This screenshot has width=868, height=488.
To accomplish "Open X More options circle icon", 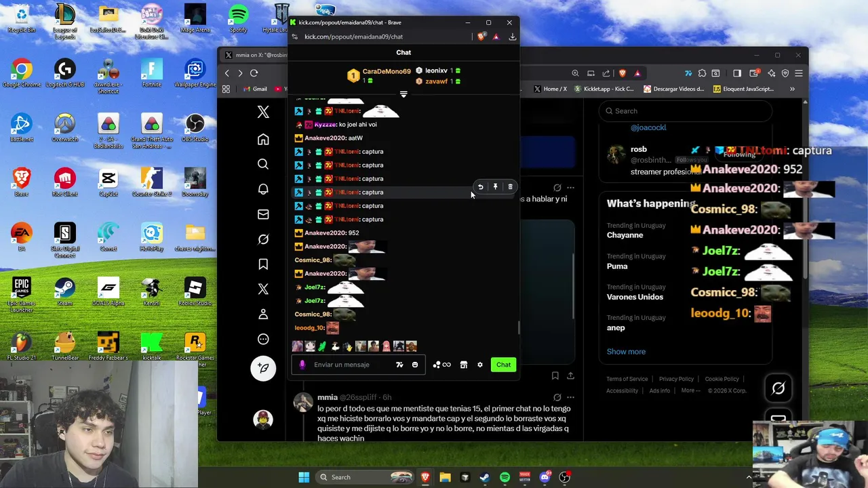I will (263, 340).
